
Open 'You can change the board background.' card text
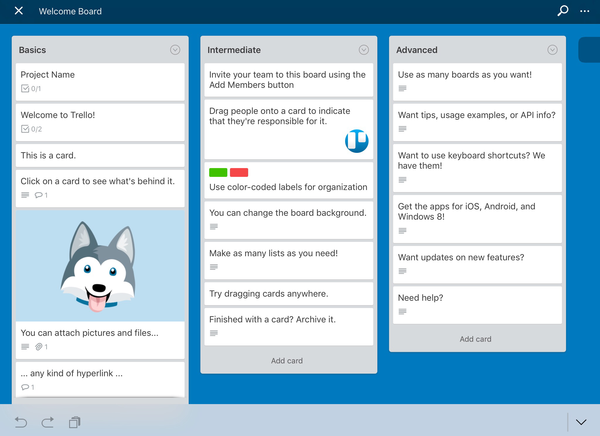tap(288, 213)
